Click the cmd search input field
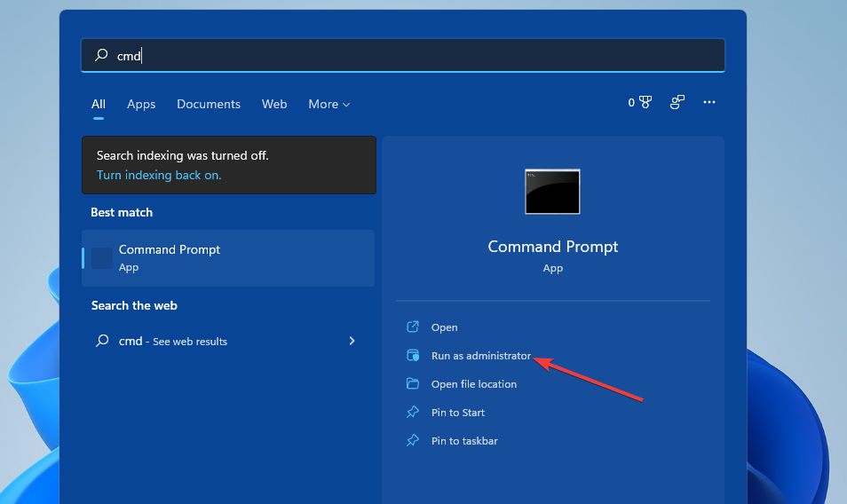Screen dimensions: 847x504 tap(403, 55)
